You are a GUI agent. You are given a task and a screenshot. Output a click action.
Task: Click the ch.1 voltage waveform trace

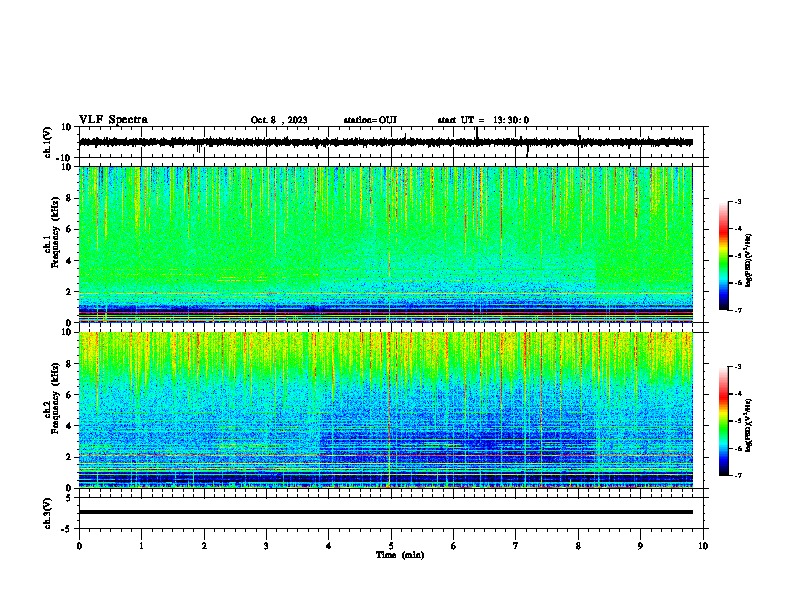pos(385,142)
